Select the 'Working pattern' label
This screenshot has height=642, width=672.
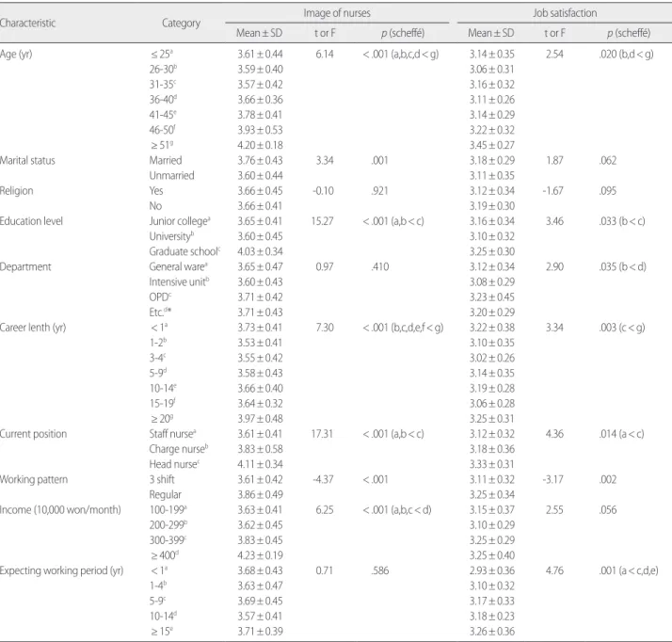coord(34,479)
